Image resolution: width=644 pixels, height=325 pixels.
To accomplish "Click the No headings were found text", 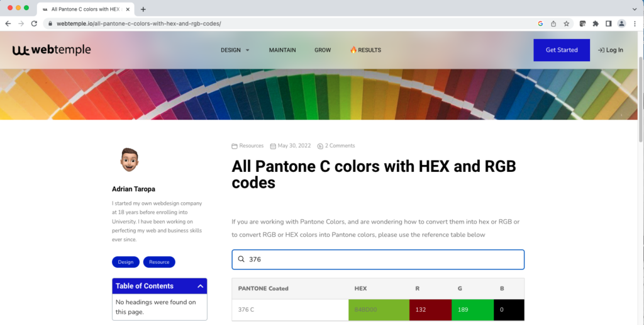I will pos(156,307).
